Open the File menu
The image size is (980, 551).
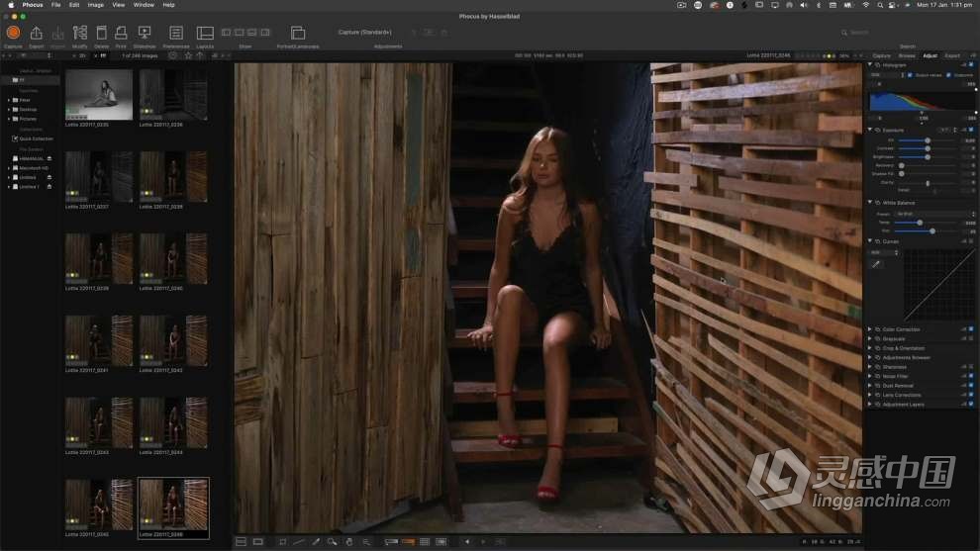point(55,5)
